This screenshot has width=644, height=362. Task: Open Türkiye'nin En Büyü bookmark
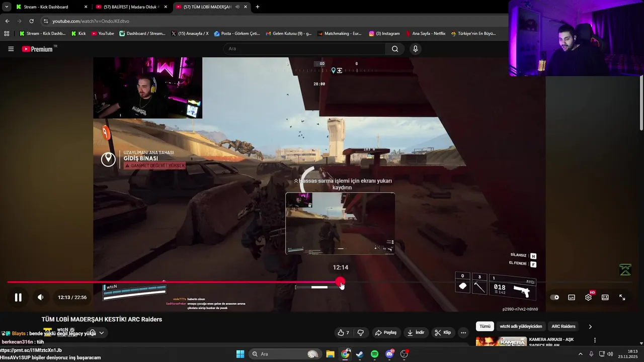[473, 34]
